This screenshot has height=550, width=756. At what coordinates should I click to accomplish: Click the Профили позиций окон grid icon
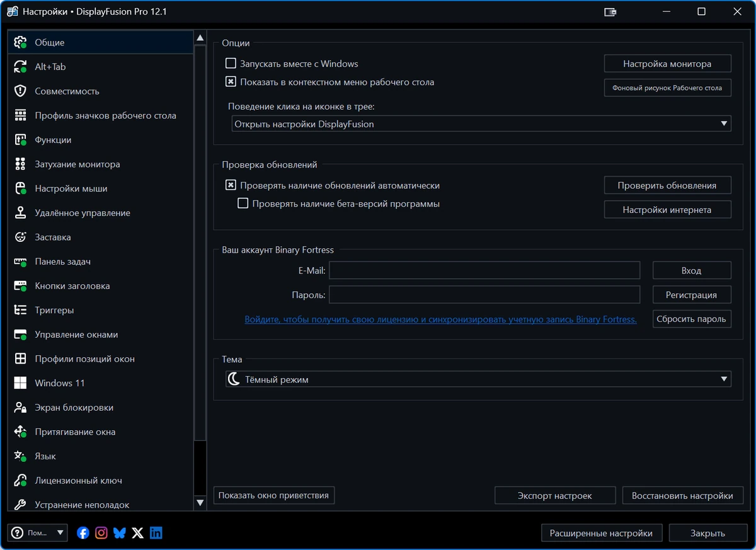pos(20,359)
